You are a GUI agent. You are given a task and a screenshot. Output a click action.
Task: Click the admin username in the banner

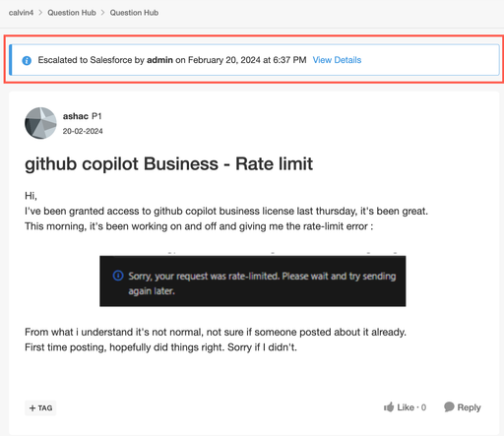pos(159,60)
